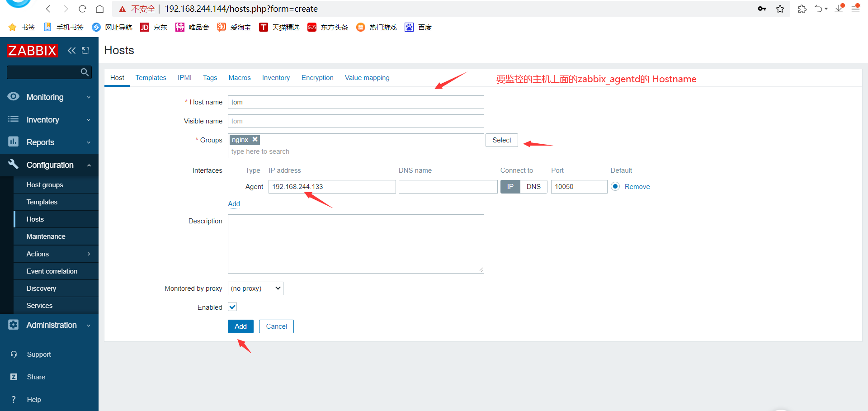The width and height of the screenshot is (868, 411).
Task: Collapse the sidebar with double-chevron icon
Action: tap(71, 51)
